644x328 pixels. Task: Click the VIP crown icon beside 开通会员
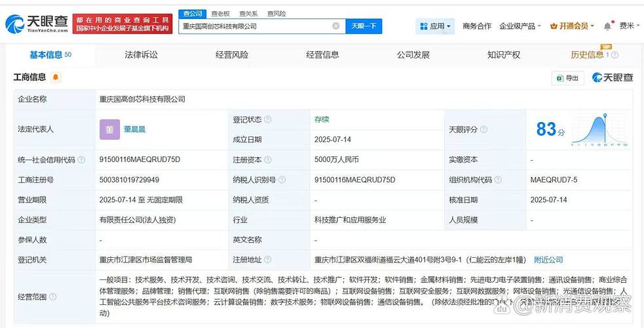tap(554, 26)
